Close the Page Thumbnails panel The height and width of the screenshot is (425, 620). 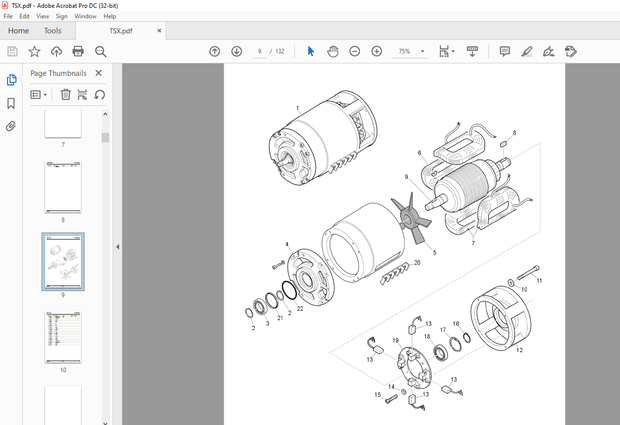tap(98, 73)
